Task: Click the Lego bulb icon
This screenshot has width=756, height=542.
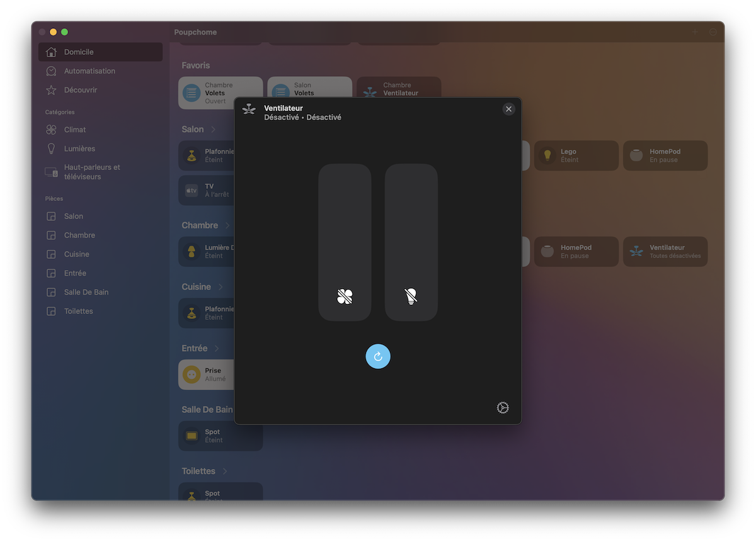Action: pyautogui.click(x=547, y=155)
